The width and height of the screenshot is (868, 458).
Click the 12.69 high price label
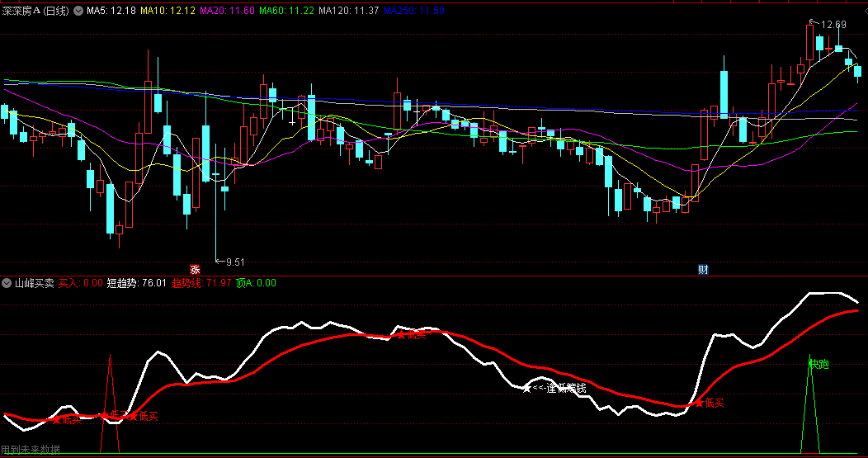click(x=833, y=25)
